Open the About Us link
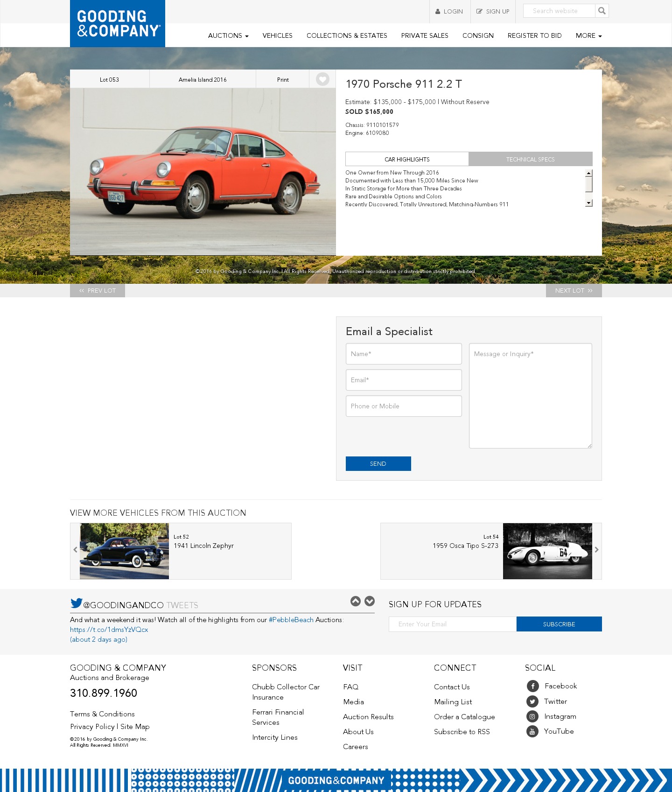Screen dimensions: 672x792 click(x=358, y=732)
